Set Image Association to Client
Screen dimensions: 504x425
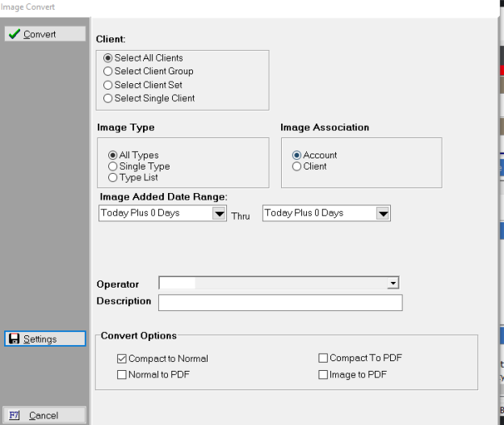coord(297,166)
